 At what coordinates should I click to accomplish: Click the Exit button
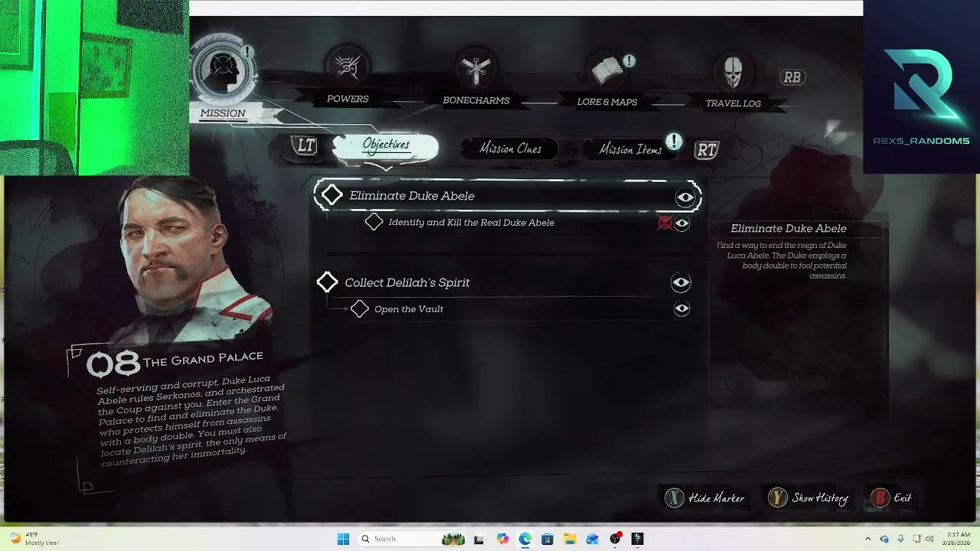pos(892,498)
